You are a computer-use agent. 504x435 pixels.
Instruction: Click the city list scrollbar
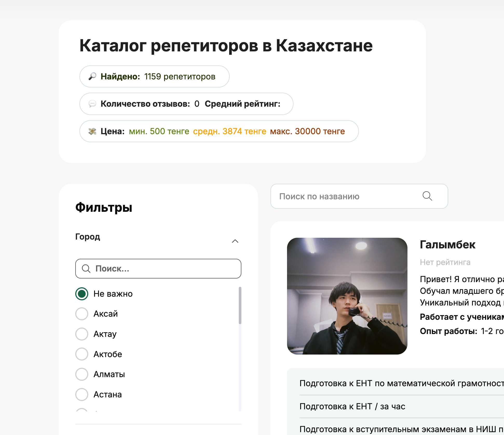(240, 305)
